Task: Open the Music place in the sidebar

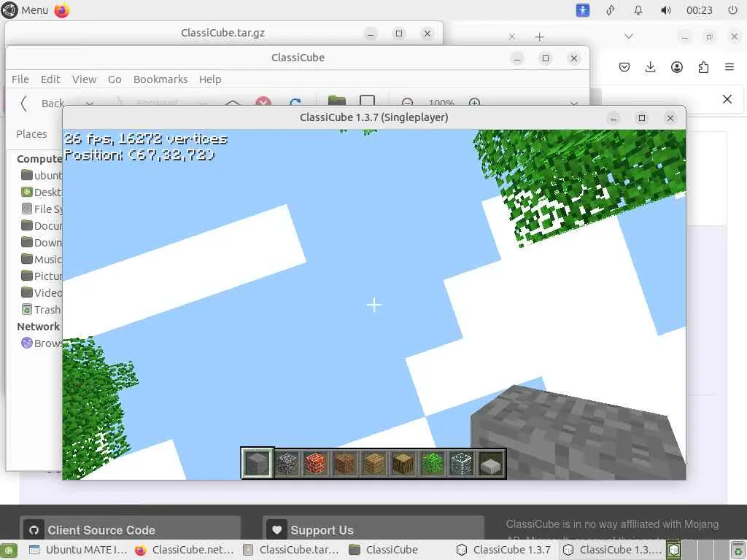Action: (42, 260)
